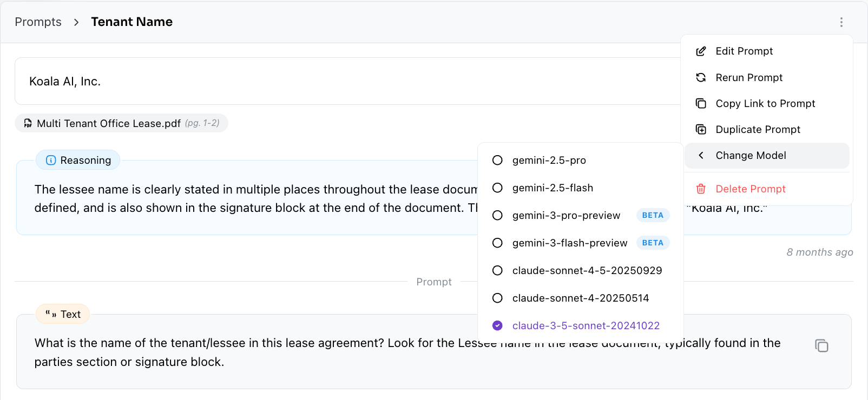This screenshot has width=868, height=400.
Task: Click the PDF file icon on attachment
Action: click(x=28, y=123)
